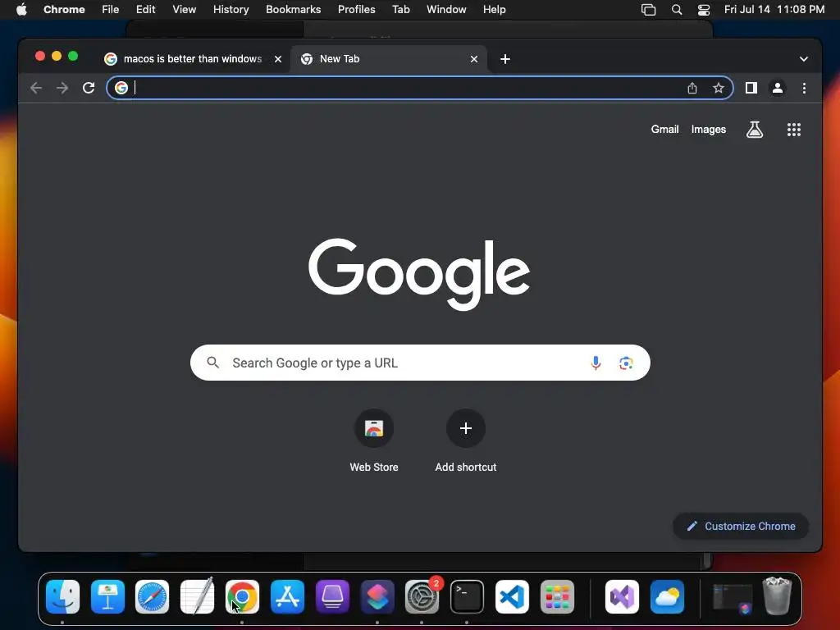Screen dimensions: 840x630
Task: Open a new tab with plus button
Action: 504,59
